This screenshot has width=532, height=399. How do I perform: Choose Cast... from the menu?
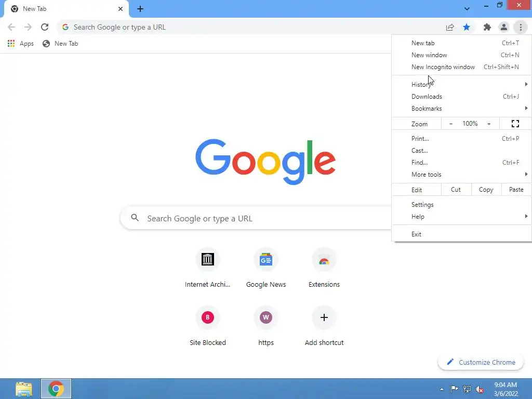coord(461,151)
